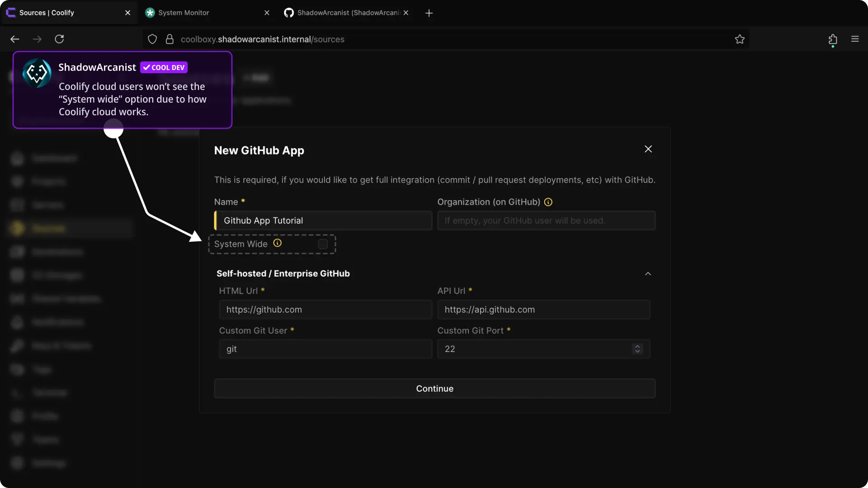
Task: Switch to the System Monitor tab
Action: pyautogui.click(x=184, y=13)
